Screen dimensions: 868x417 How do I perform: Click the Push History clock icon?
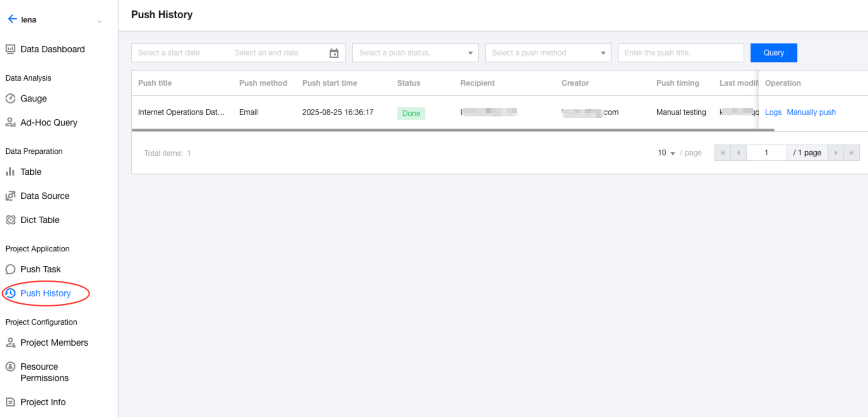coord(10,293)
